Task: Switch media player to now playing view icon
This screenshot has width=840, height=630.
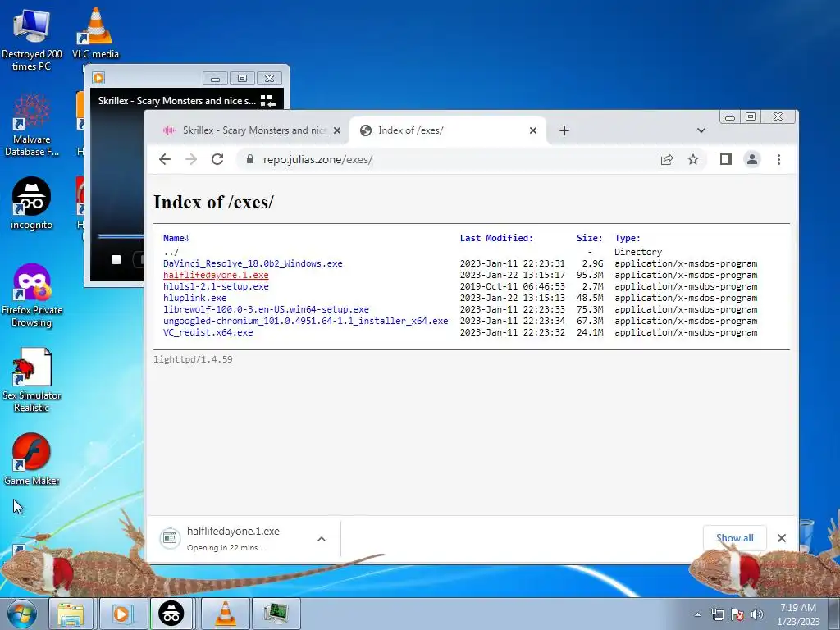Action: coord(267,101)
